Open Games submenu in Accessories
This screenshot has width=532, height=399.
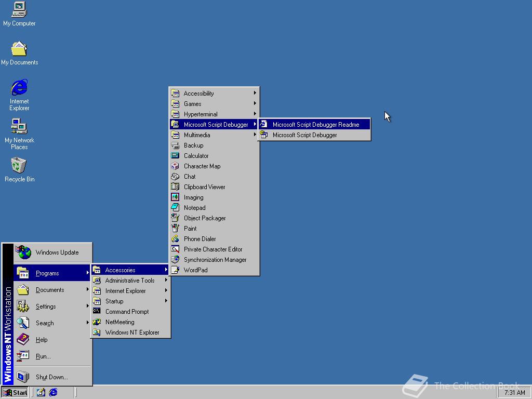pyautogui.click(x=214, y=104)
